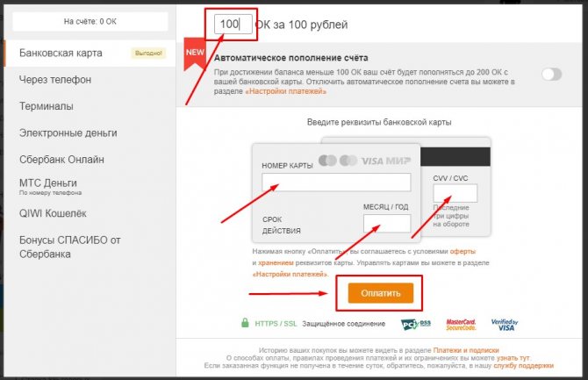Focus the НОМЕР КАРТЫ input field

pyautogui.click(x=336, y=183)
